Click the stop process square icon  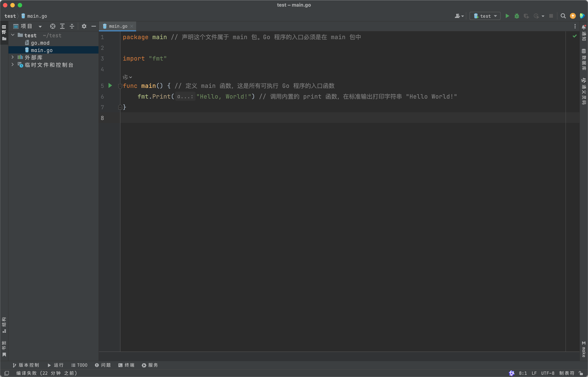(551, 16)
